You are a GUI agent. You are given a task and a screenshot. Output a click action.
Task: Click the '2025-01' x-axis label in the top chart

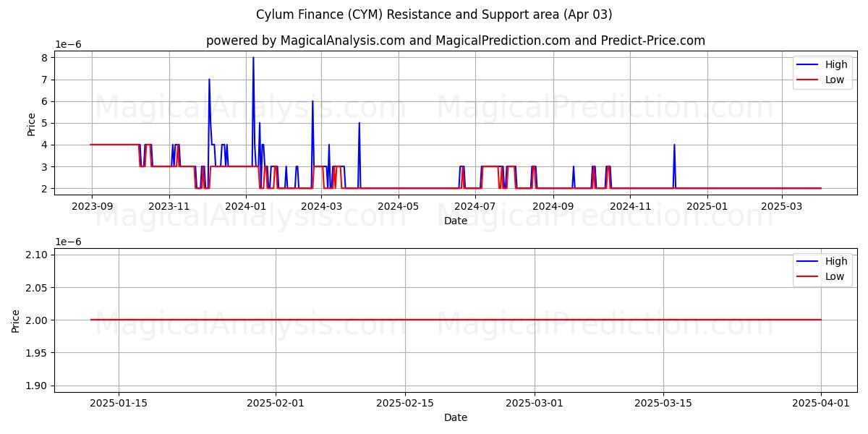(x=707, y=207)
